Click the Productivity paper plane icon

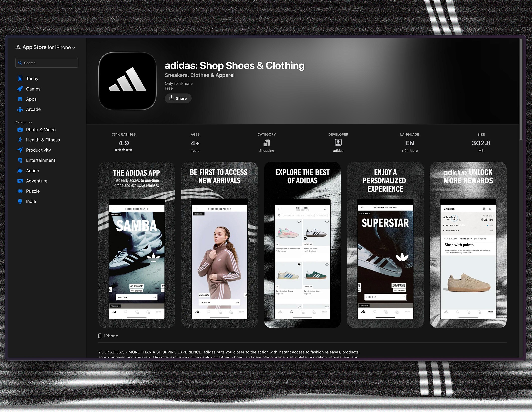pos(20,150)
